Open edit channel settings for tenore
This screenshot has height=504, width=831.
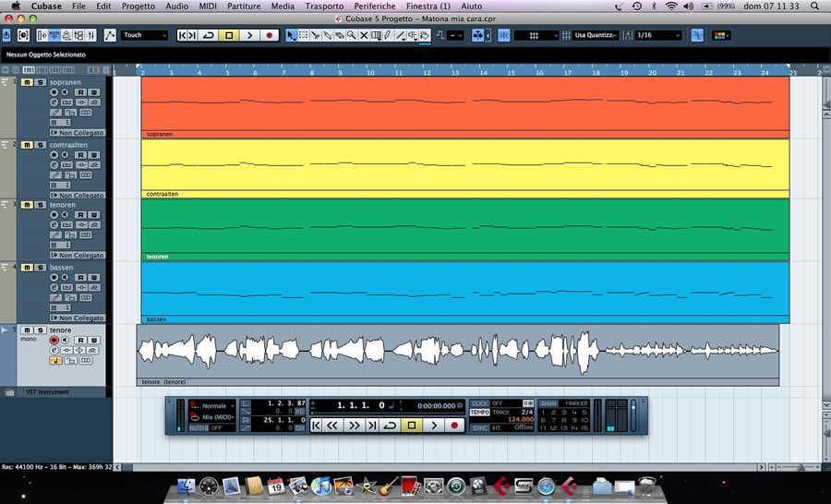(54, 350)
